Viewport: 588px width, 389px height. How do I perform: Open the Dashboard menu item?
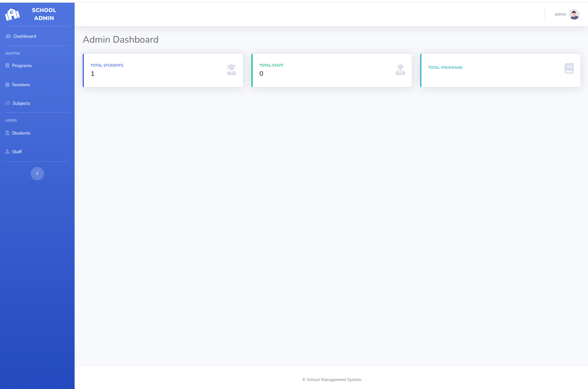pos(25,36)
